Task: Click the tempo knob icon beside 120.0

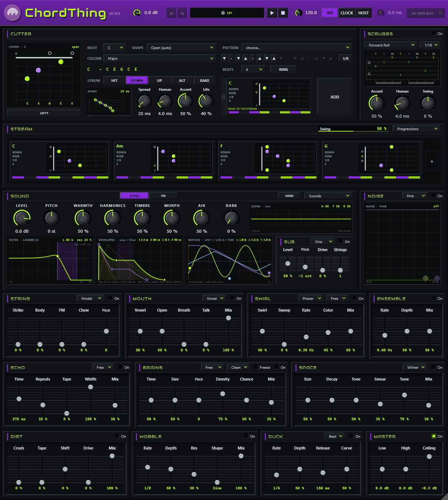Action: pos(299,13)
